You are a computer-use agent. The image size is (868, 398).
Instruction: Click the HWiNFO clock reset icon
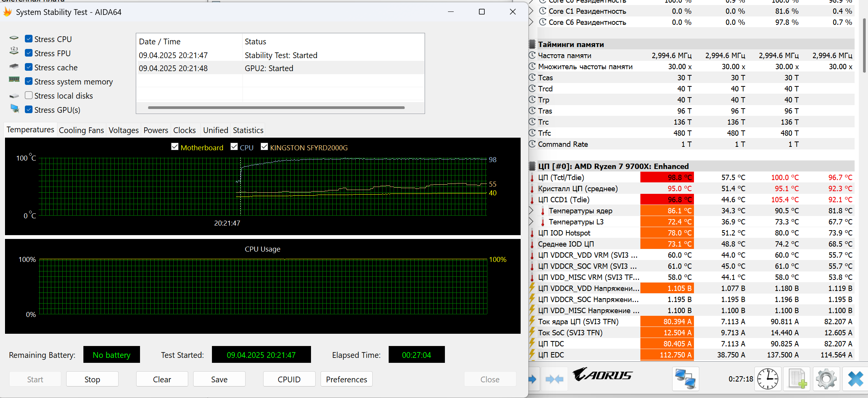768,379
